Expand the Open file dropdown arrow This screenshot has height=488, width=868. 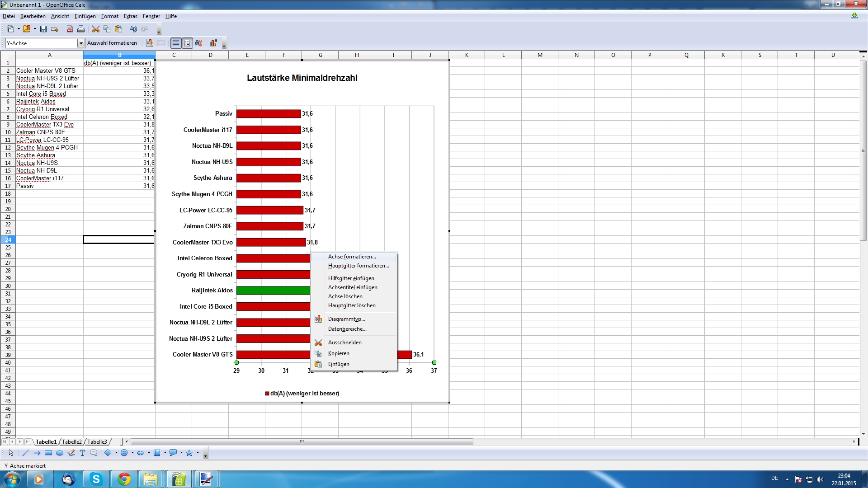35,29
